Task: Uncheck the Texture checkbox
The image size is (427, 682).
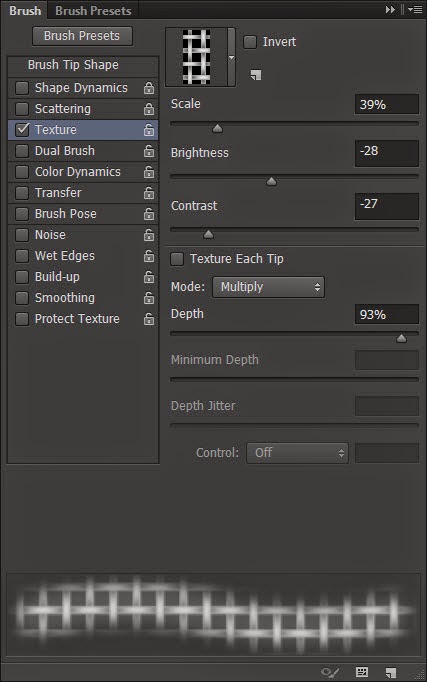Action: pyautogui.click(x=22, y=130)
